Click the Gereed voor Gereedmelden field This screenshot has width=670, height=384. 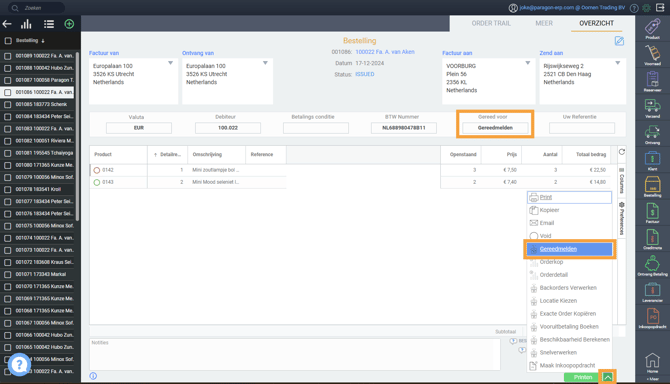[495, 128]
